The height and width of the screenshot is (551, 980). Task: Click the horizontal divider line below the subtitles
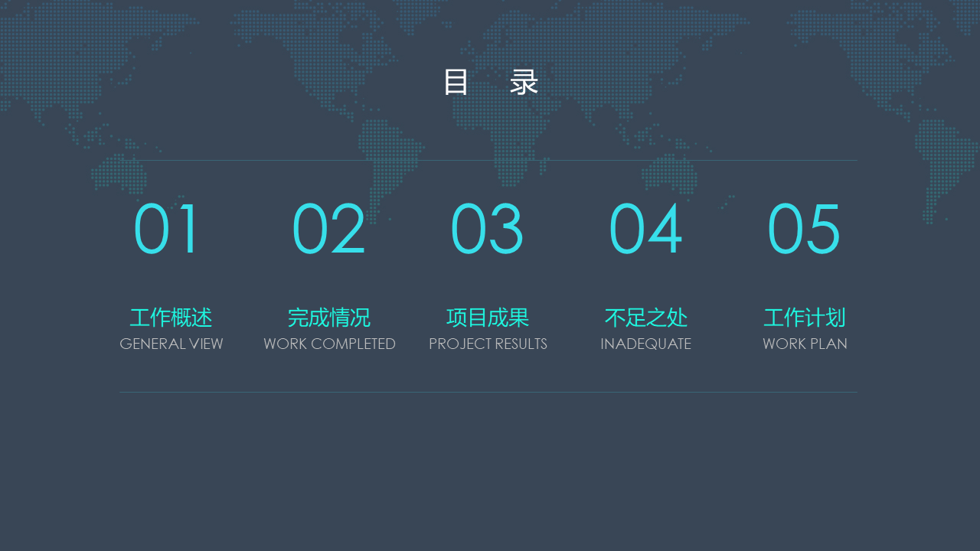click(488, 393)
